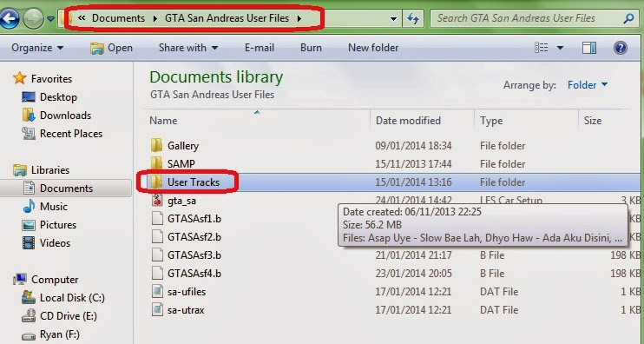This screenshot has height=344, width=644.
Task: Sort by the Type column header
Action: click(491, 121)
